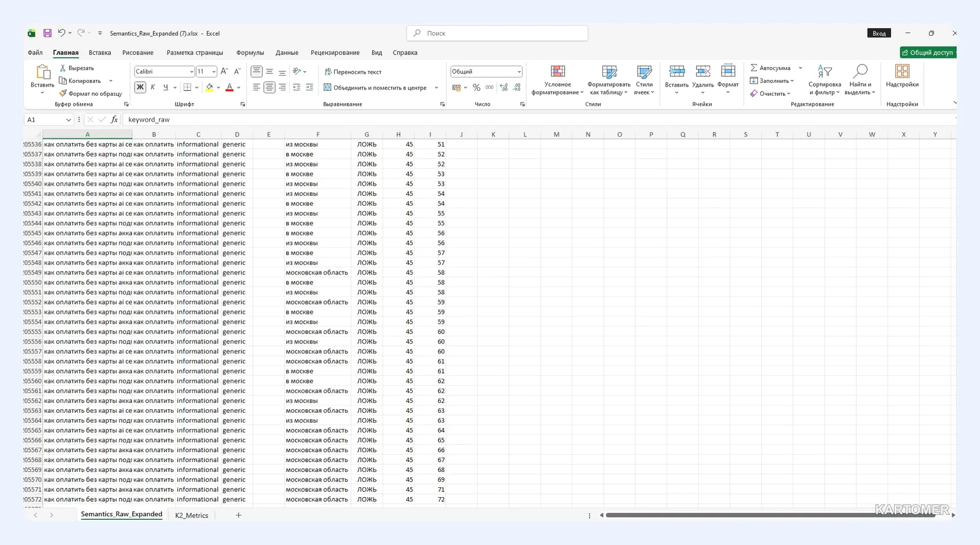
Task: Switch to the K2_Metrics sheet tab
Action: click(192, 516)
